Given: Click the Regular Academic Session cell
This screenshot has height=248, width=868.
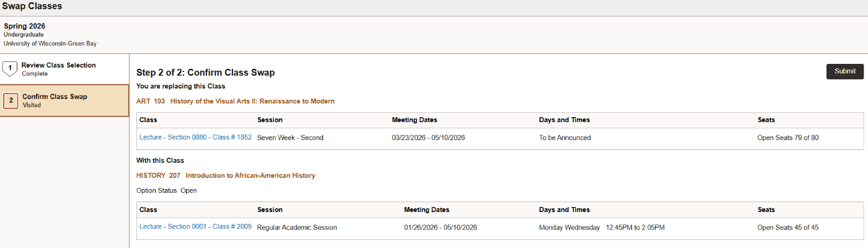Looking at the screenshot, I should pyautogui.click(x=297, y=228).
